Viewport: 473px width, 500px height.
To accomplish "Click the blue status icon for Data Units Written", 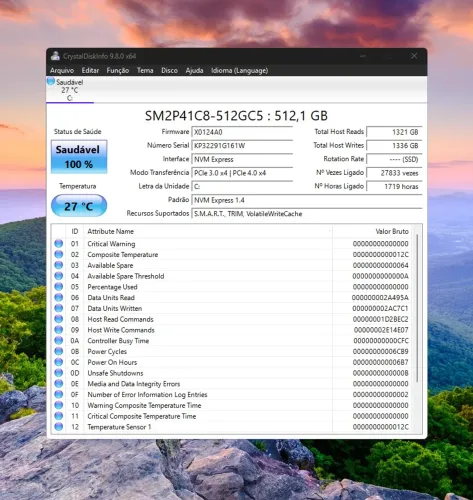I will (x=59, y=308).
